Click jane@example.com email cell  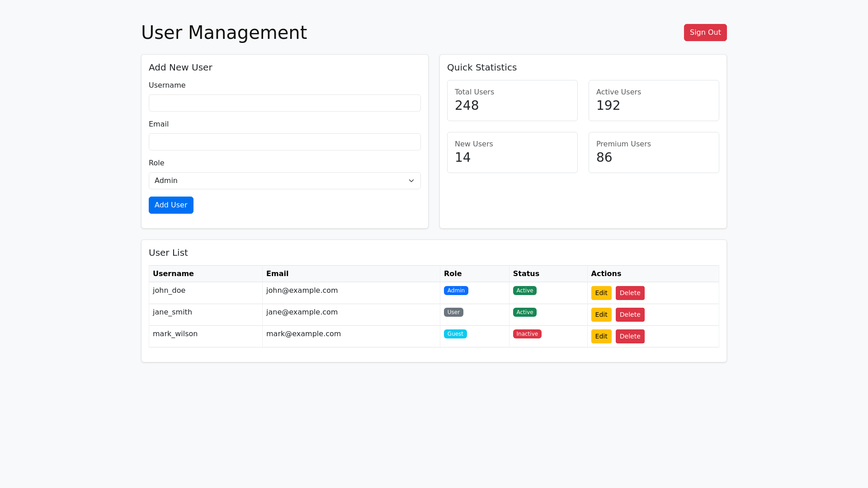click(x=351, y=314)
